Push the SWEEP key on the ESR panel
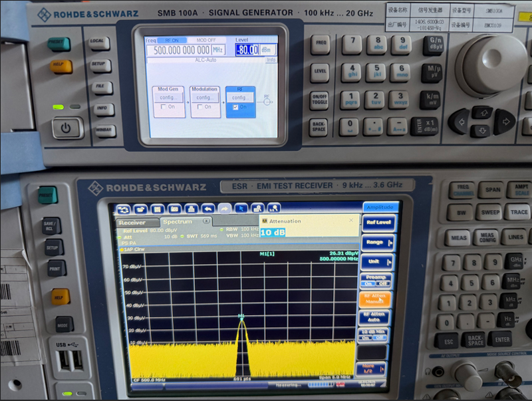This screenshot has width=532, height=401. [x=490, y=212]
